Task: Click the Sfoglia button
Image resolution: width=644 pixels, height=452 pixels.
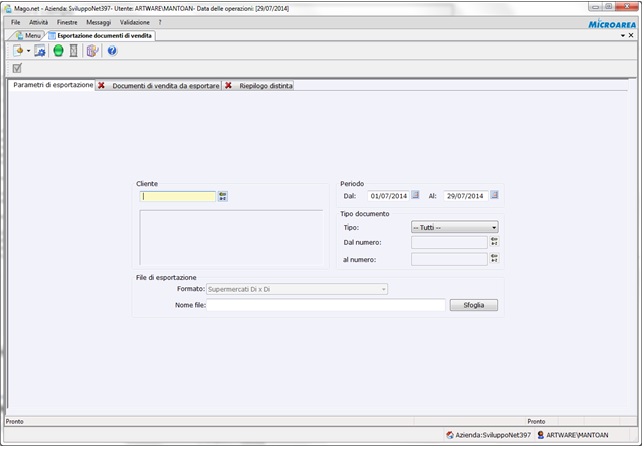Action: click(473, 305)
